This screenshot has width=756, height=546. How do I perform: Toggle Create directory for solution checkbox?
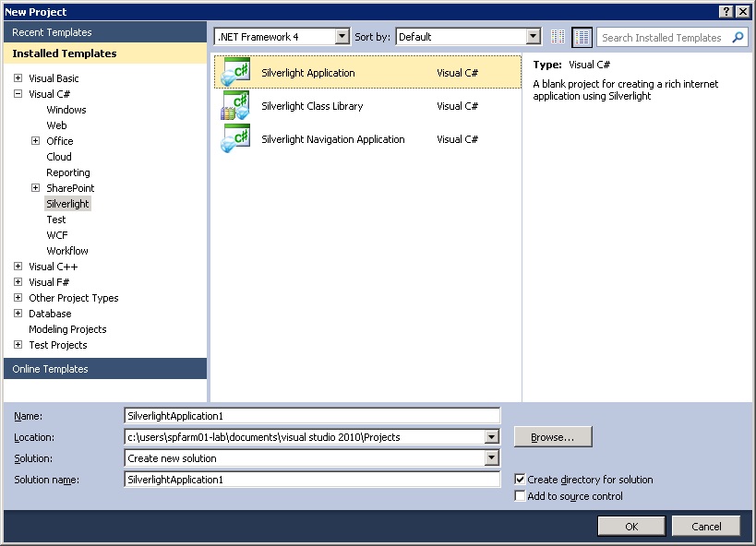520,479
